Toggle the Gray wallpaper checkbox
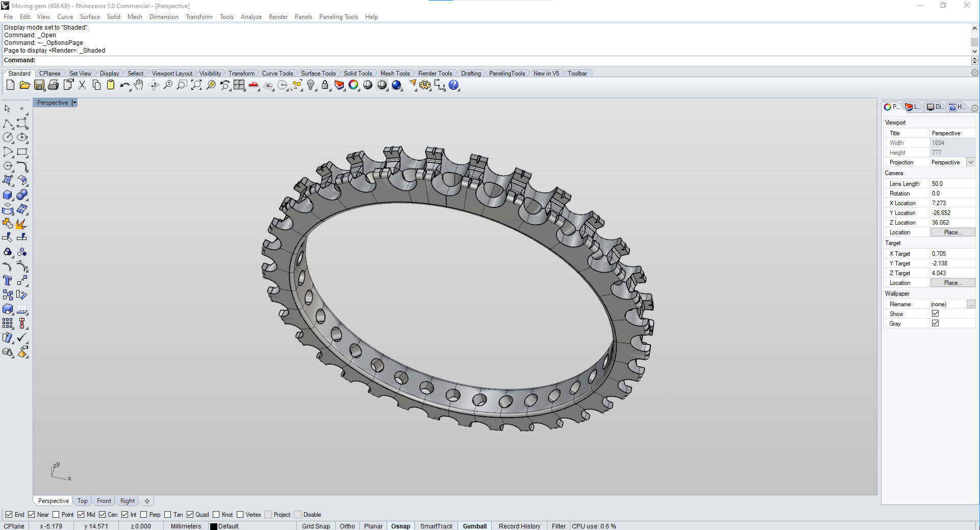The image size is (980, 530). click(x=936, y=323)
